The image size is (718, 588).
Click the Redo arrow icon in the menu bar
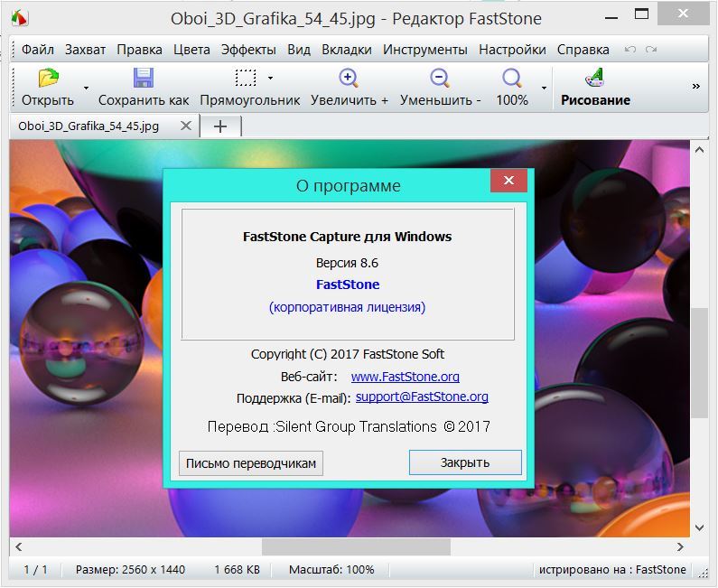651,49
